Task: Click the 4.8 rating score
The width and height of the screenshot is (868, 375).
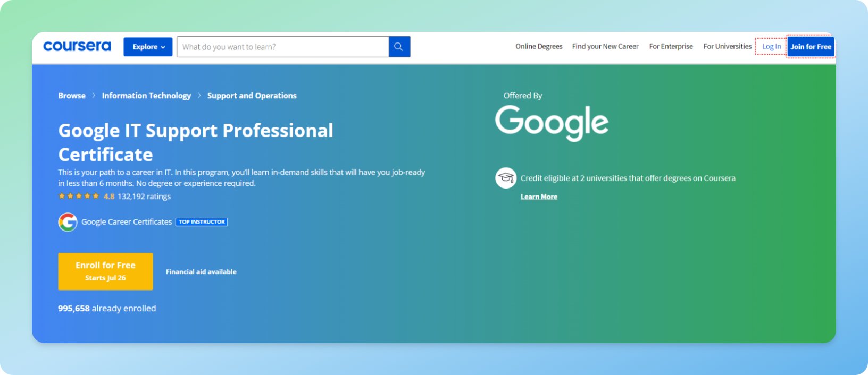Action: [109, 197]
